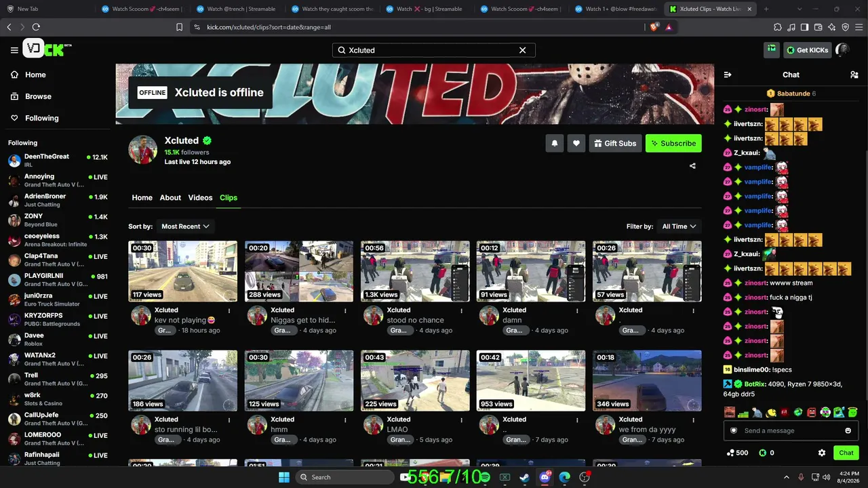The height and width of the screenshot is (488, 868).
Task: Open the Kick hamburger sidebar menu
Action: point(14,50)
